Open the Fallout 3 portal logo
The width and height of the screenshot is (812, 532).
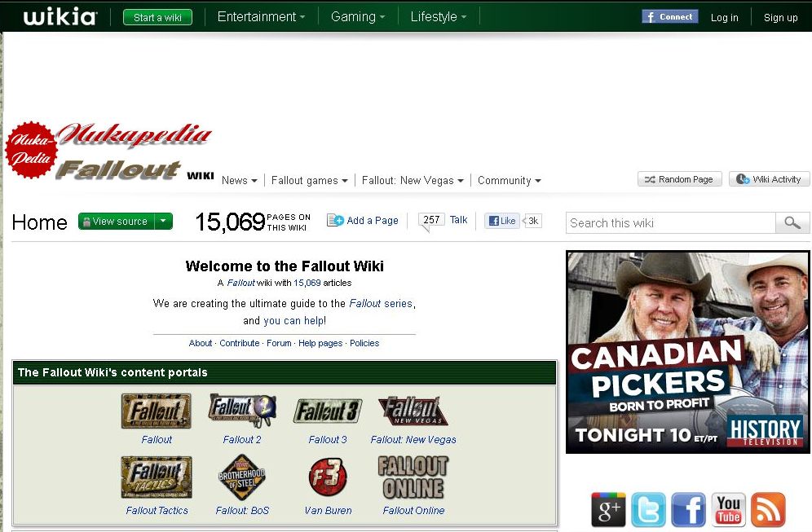[x=328, y=411]
